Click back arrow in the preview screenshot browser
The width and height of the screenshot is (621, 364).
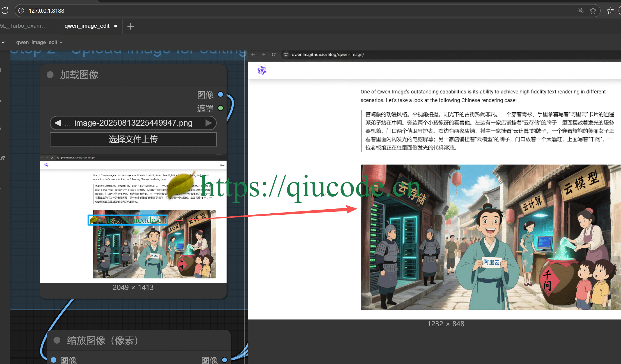point(253,55)
